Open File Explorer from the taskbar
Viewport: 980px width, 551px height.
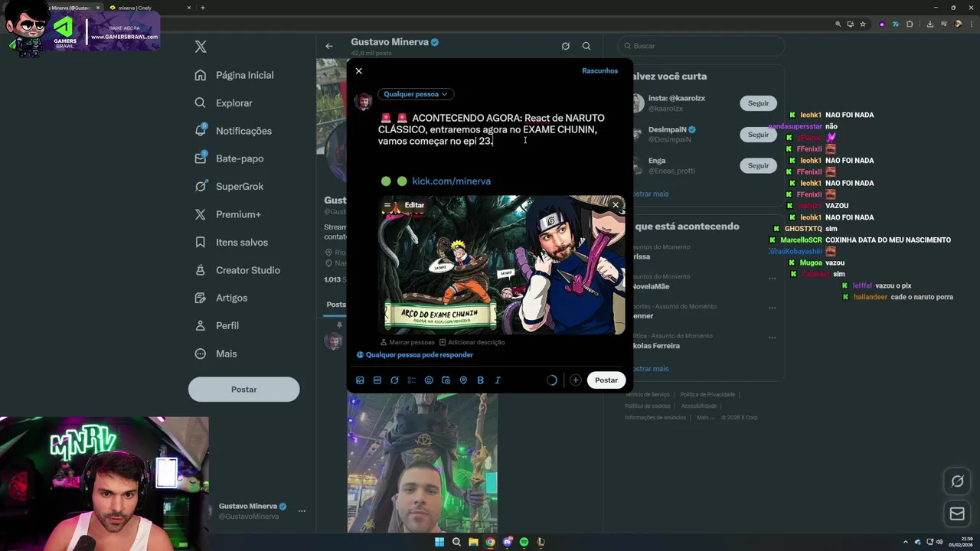[473, 542]
